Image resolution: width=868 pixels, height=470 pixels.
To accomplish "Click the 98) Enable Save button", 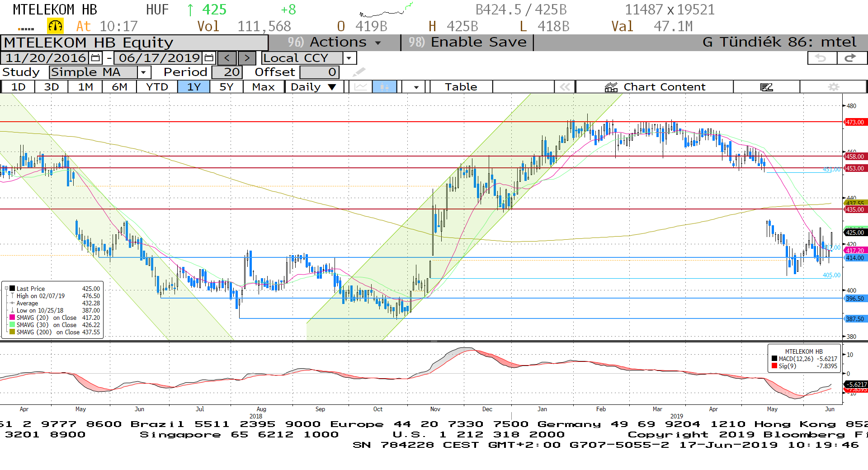I will point(467,42).
